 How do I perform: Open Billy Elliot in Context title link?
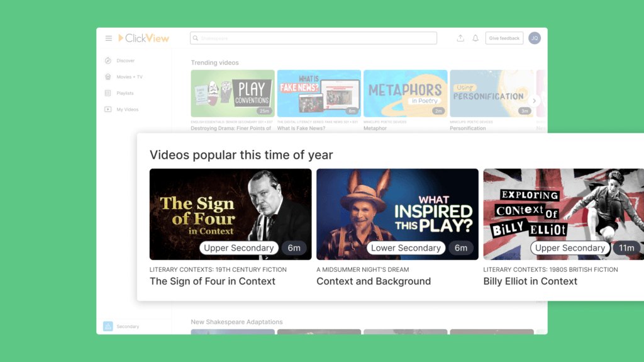tap(530, 281)
